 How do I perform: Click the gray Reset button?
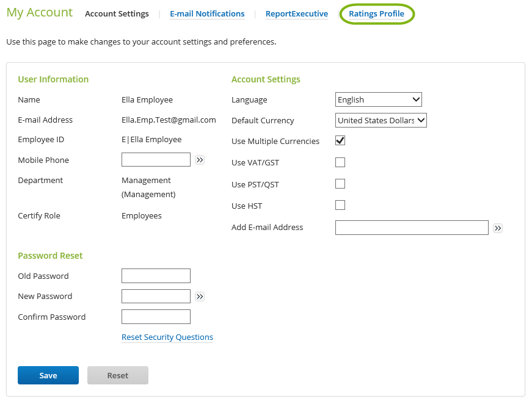point(118,375)
